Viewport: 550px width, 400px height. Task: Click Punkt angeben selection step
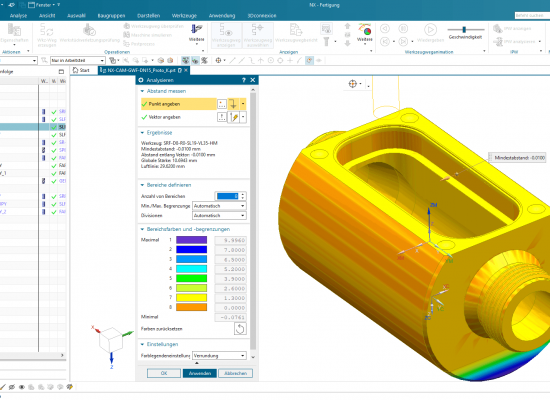pyautogui.click(x=179, y=104)
